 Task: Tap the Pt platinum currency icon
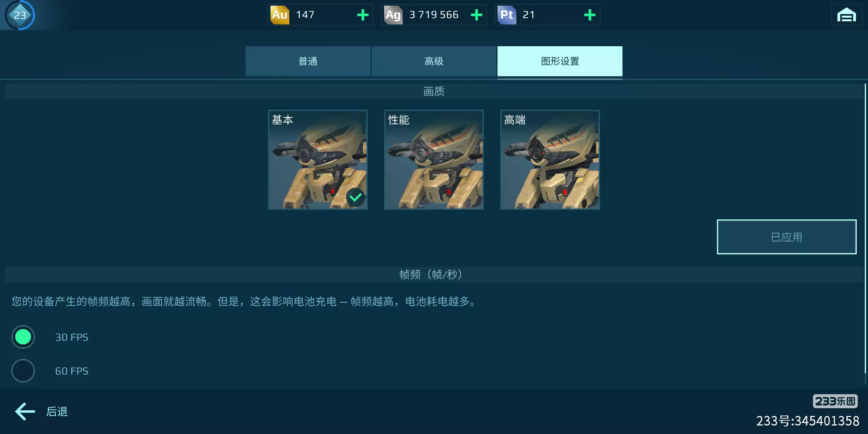click(507, 15)
